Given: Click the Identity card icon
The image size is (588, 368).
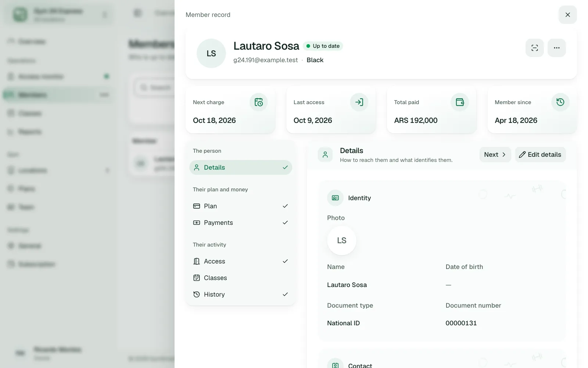Looking at the screenshot, I should click(x=335, y=198).
